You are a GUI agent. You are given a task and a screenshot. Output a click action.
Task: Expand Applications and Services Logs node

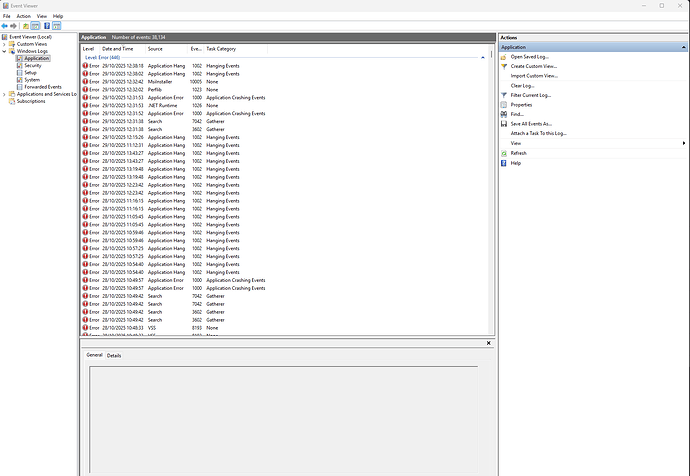(4, 94)
